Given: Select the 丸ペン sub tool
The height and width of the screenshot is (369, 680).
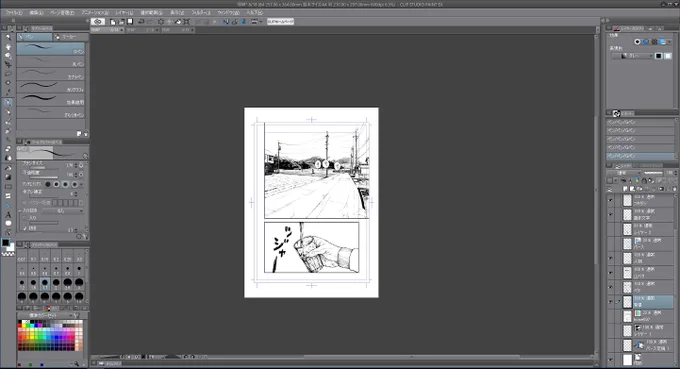Looking at the screenshot, I should pos(51,61).
